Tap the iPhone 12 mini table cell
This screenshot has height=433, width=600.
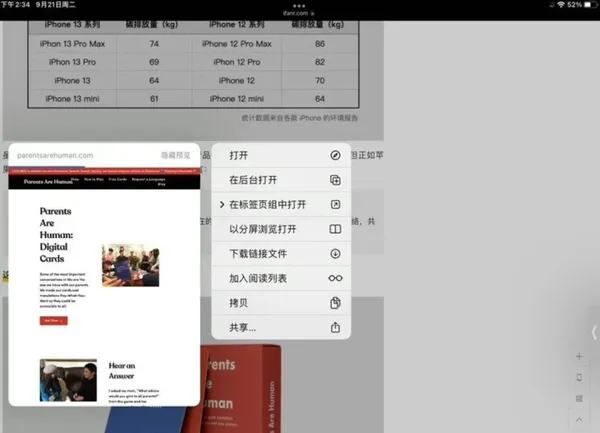[x=237, y=99]
